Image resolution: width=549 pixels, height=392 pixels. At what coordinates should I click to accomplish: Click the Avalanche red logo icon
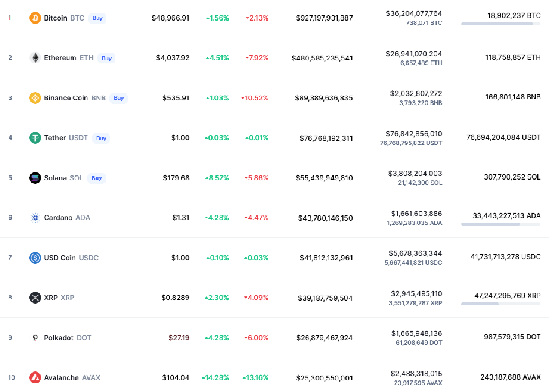(x=35, y=377)
